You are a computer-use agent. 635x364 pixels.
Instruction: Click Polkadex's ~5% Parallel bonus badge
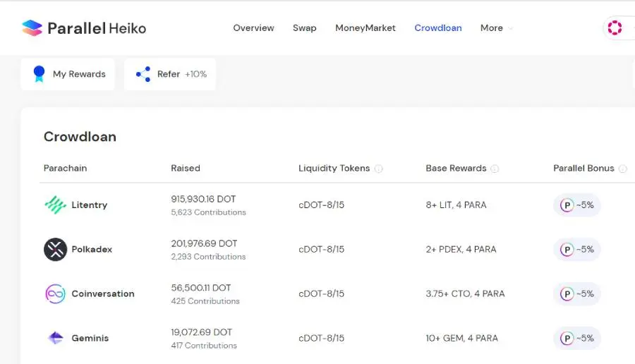click(576, 250)
